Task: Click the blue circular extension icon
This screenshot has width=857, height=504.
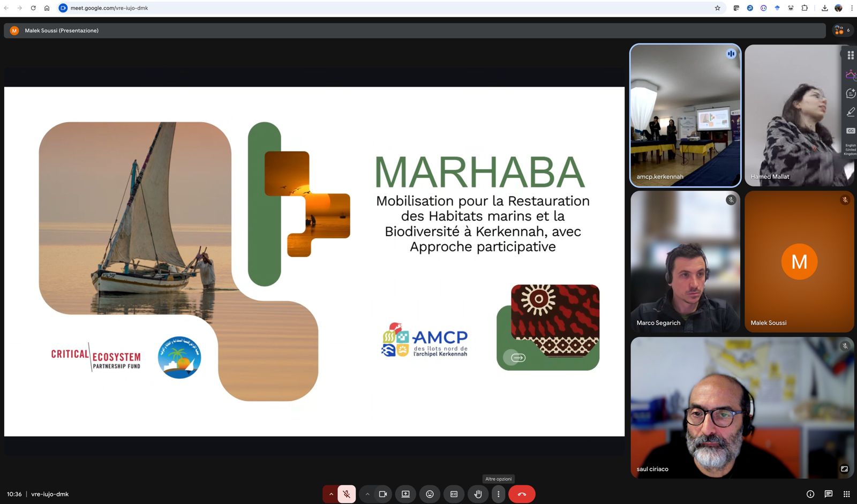Action: click(x=750, y=8)
